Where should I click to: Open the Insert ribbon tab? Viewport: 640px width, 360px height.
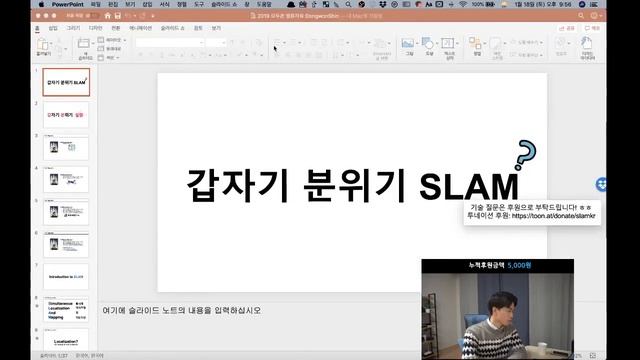[x=53, y=28]
